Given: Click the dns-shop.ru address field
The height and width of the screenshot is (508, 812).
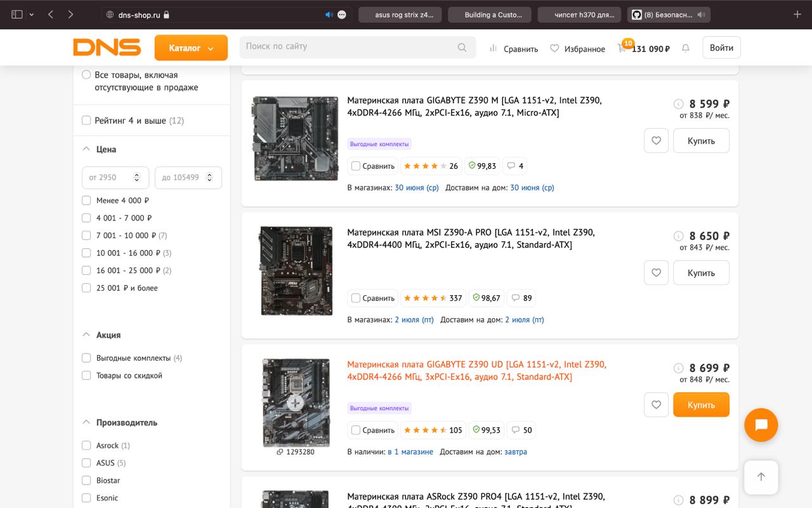Looking at the screenshot, I should pyautogui.click(x=226, y=14).
